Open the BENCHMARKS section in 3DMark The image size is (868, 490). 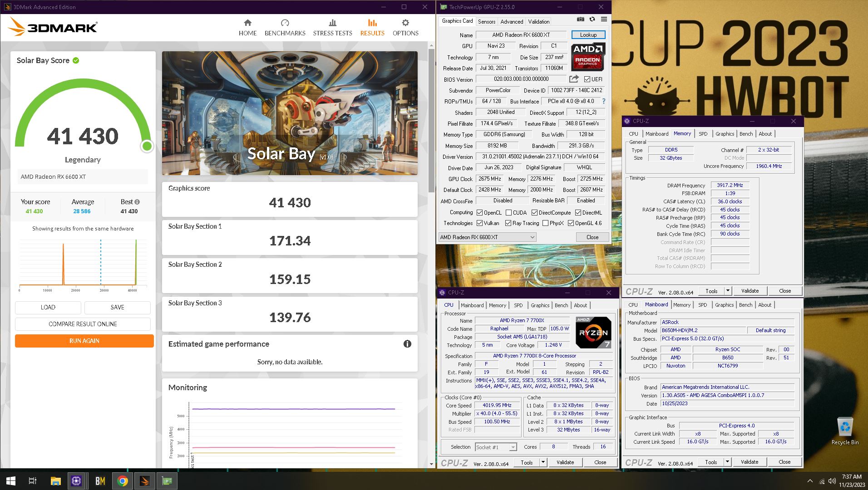coord(285,28)
